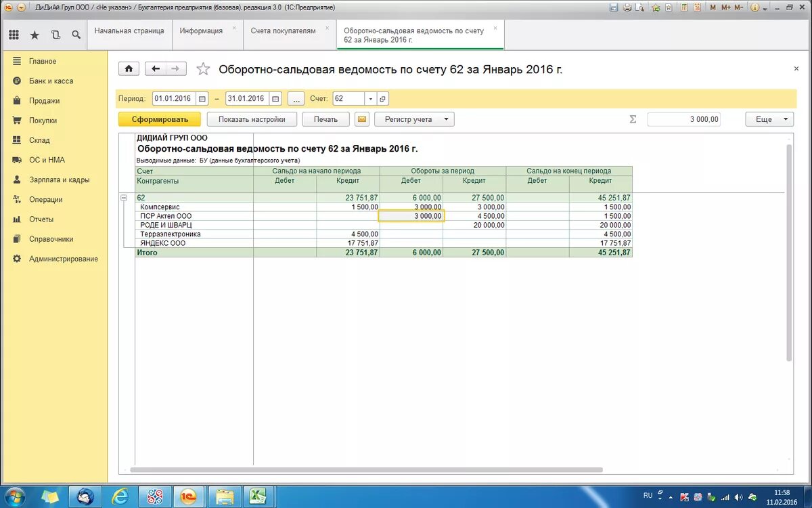Click the M- memory subtract button
The image size is (812, 508).
pos(739,7)
